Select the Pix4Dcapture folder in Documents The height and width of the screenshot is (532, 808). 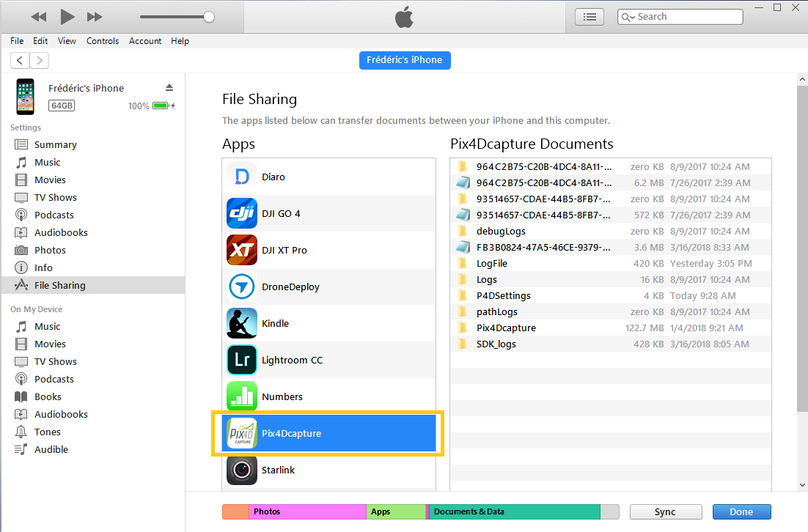pos(611,328)
